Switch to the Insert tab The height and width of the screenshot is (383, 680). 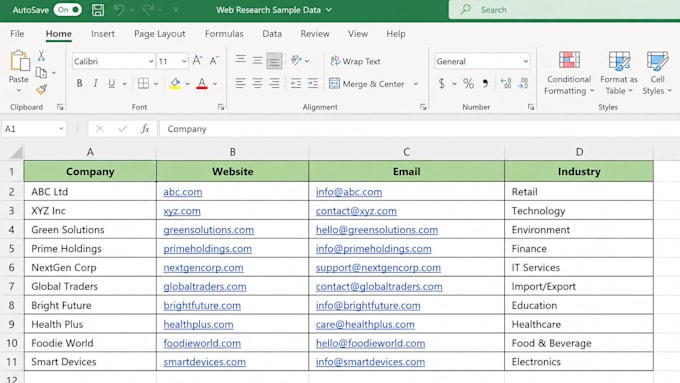[103, 33]
